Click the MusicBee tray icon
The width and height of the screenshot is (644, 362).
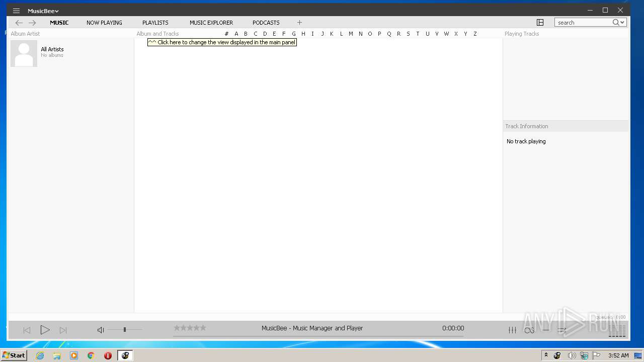[x=557, y=355]
